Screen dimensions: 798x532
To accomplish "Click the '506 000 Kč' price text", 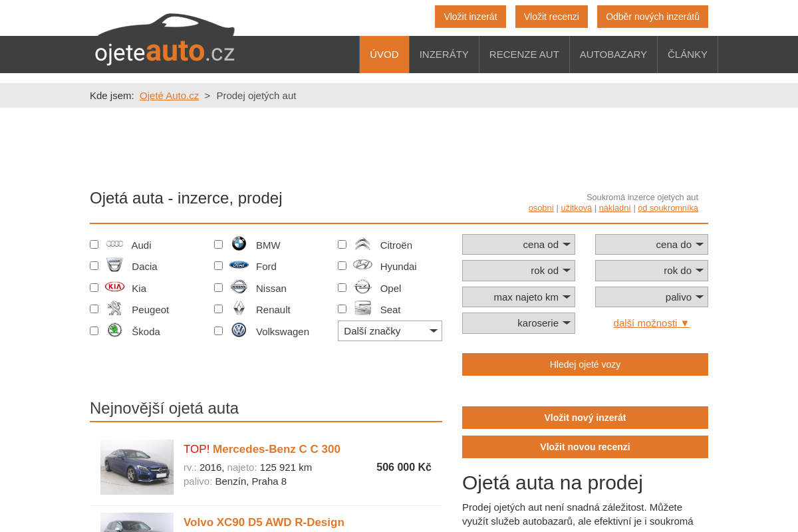I will coord(404,467).
